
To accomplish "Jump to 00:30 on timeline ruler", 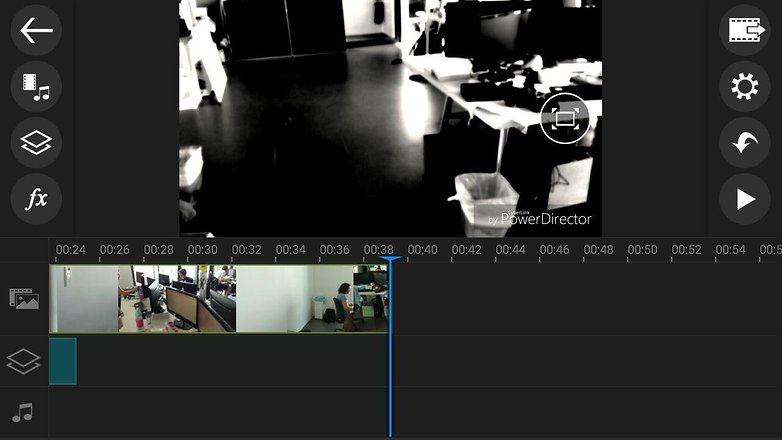I will click(202, 250).
